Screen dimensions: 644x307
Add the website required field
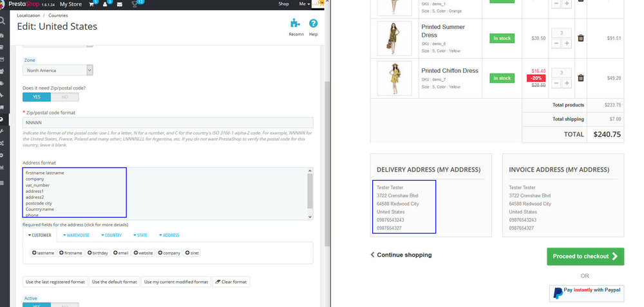(x=144, y=253)
